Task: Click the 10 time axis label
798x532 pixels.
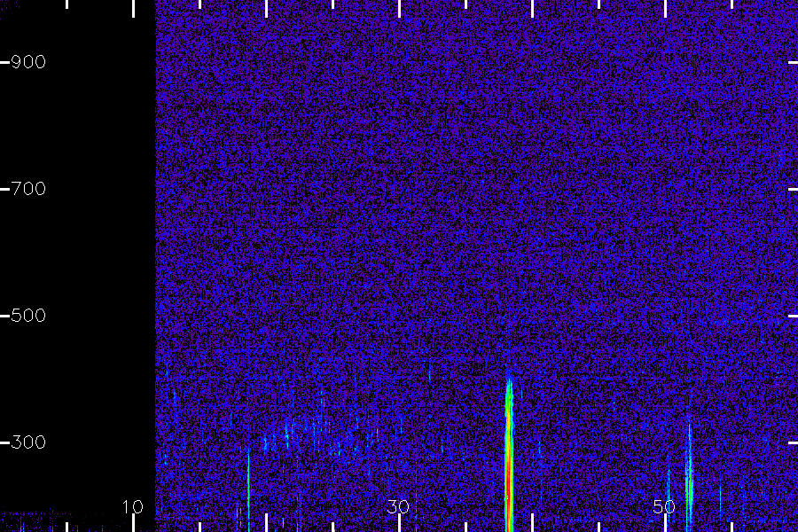Action: click(132, 507)
